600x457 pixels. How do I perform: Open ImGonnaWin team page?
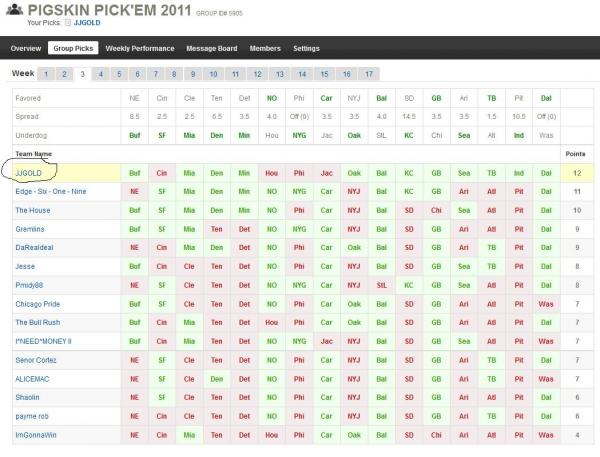pos(36,434)
